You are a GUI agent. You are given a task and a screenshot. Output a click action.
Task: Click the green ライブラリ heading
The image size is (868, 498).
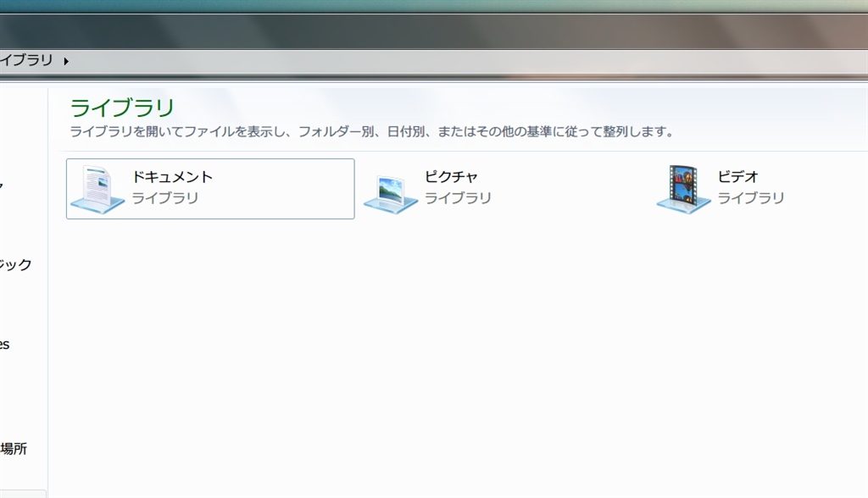tap(122, 108)
